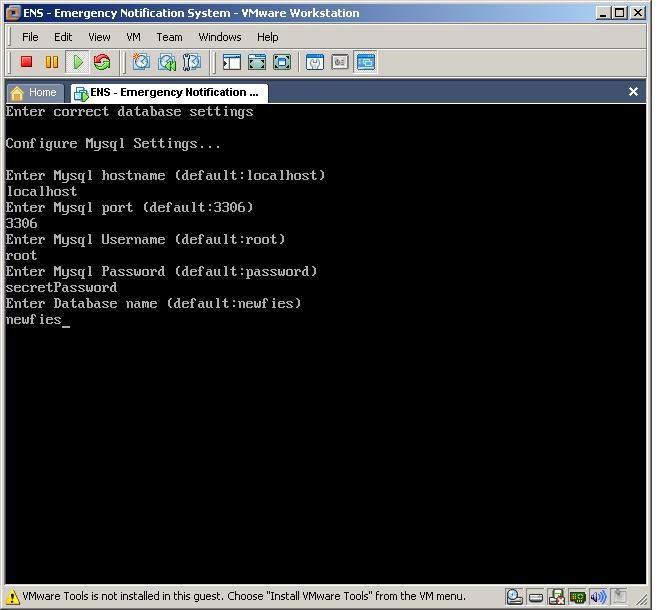Close the current tab with the white X
Image resolution: width=668 pixels, height=610 pixels.
[633, 92]
